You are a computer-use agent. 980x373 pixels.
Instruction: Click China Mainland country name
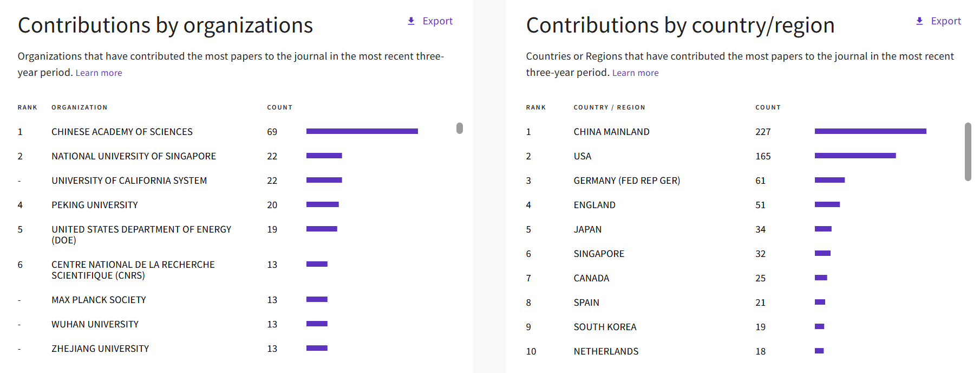(611, 132)
